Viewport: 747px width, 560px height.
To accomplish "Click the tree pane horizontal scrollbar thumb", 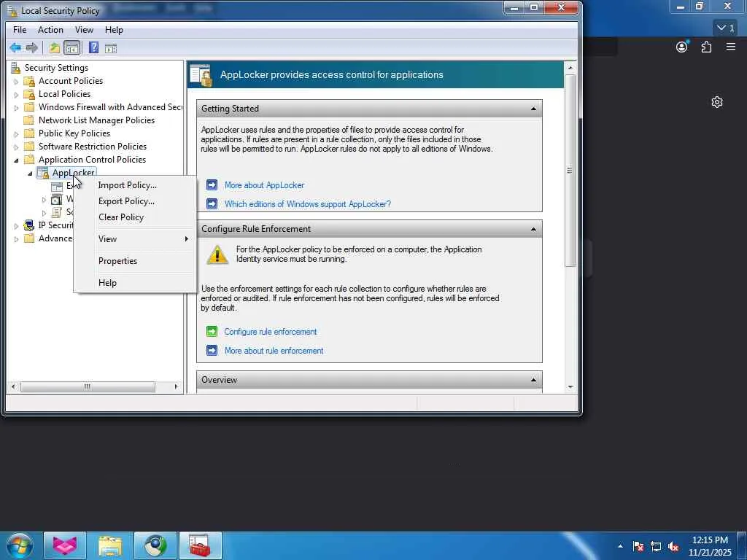I will [x=88, y=386].
